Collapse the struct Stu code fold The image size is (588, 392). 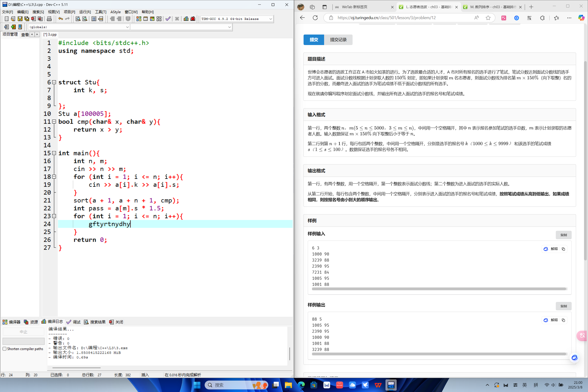54,82
